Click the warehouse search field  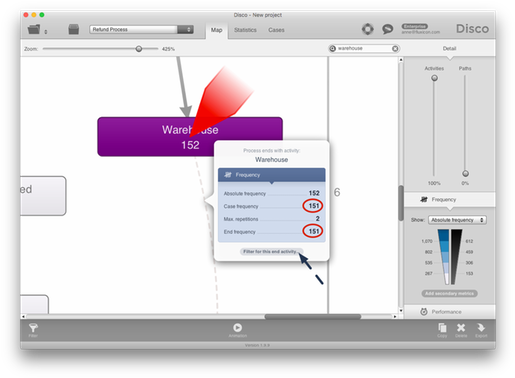coord(364,48)
